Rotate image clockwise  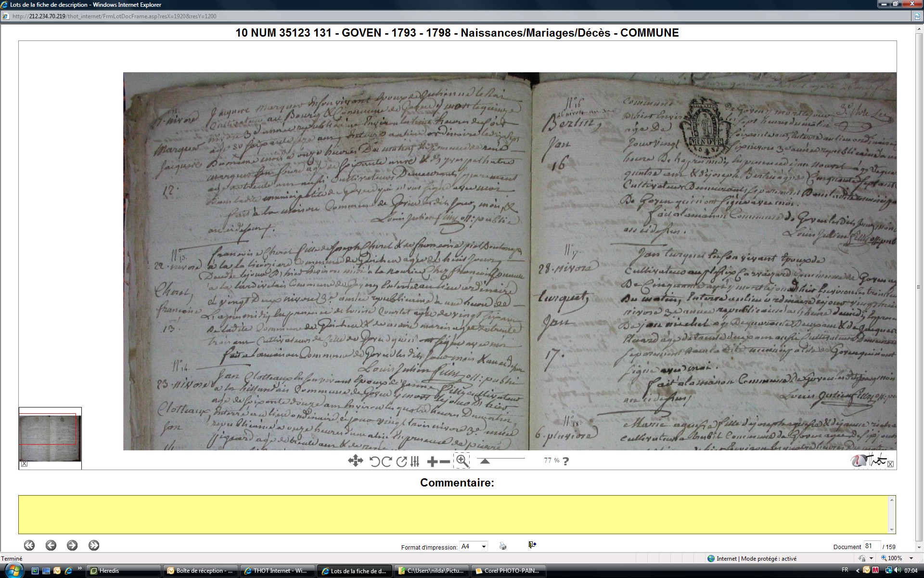pyautogui.click(x=386, y=461)
